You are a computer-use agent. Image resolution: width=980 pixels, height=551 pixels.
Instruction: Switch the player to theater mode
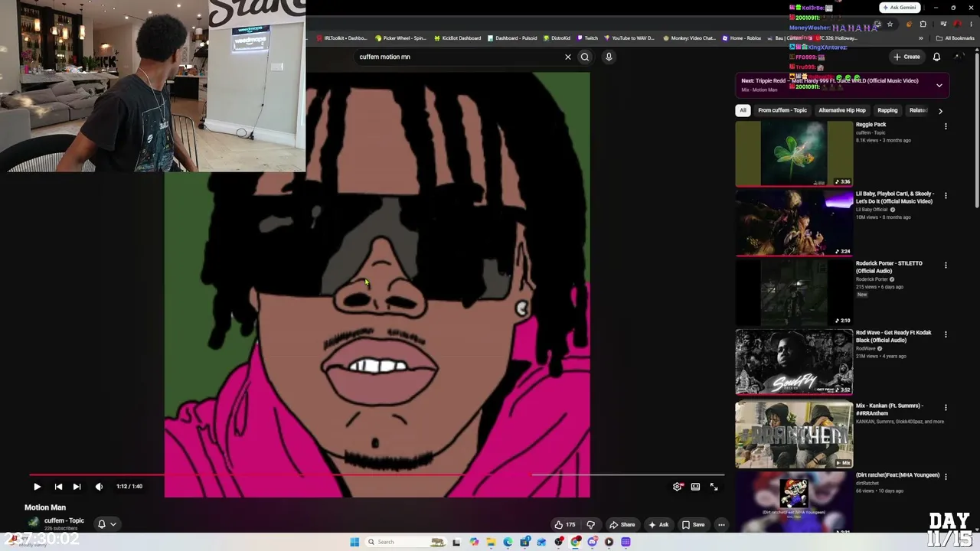(x=695, y=487)
